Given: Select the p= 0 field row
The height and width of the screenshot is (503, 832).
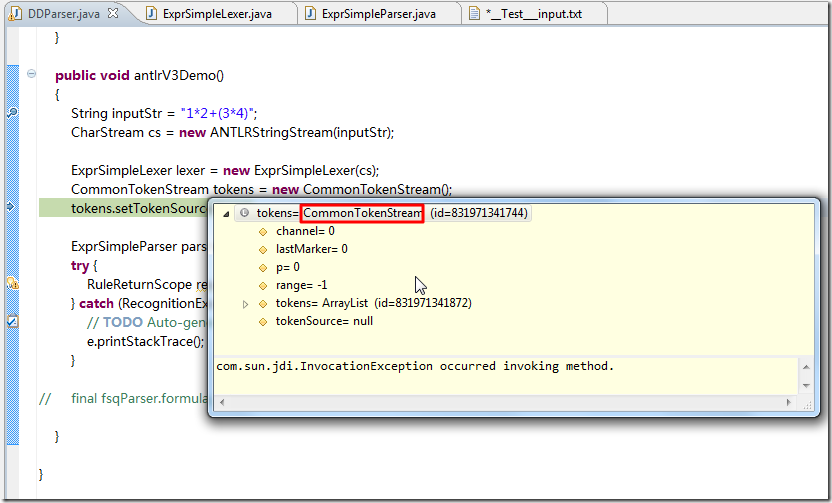Looking at the screenshot, I should pos(288,267).
